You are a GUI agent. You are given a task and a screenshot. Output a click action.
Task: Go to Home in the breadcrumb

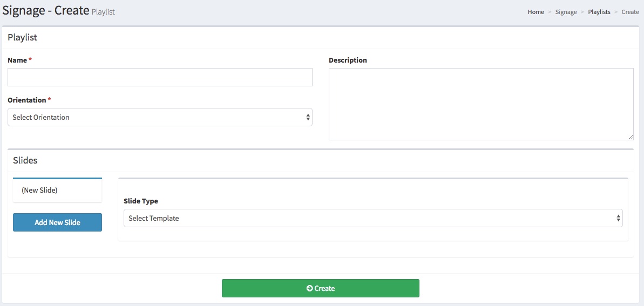[x=535, y=12]
